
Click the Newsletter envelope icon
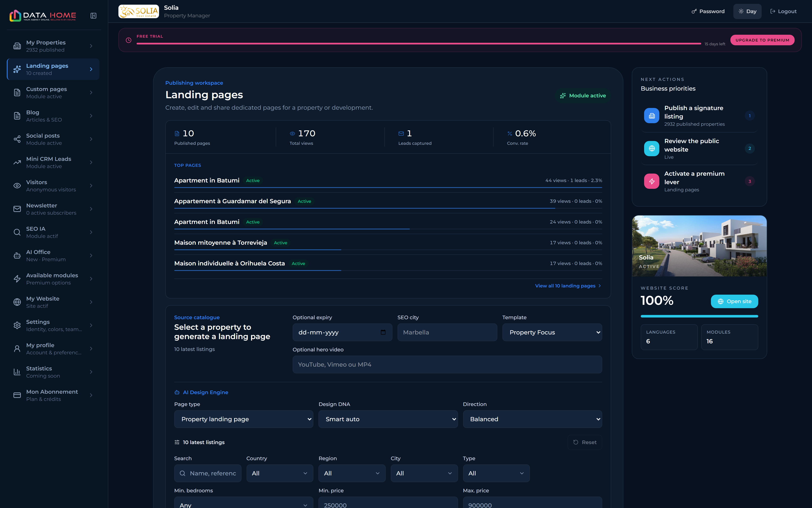coord(17,209)
